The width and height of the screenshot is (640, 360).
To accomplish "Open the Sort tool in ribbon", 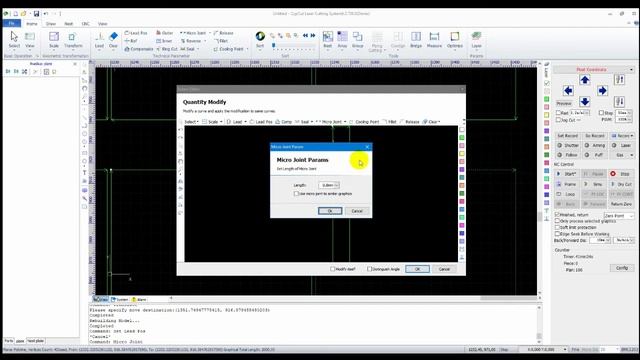I will pos(260,40).
